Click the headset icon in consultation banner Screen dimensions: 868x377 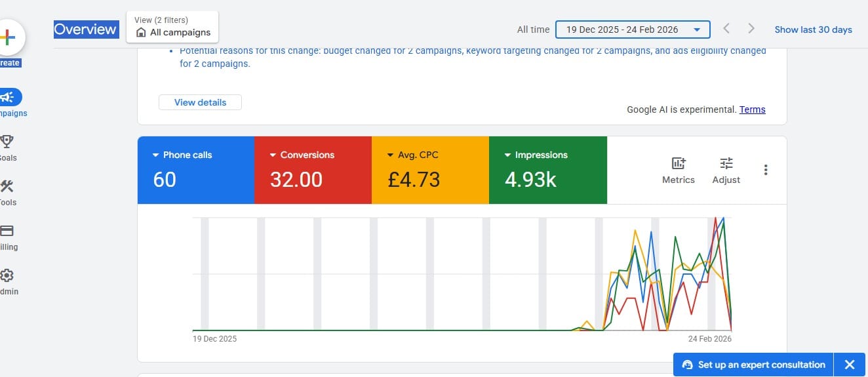pyautogui.click(x=687, y=365)
